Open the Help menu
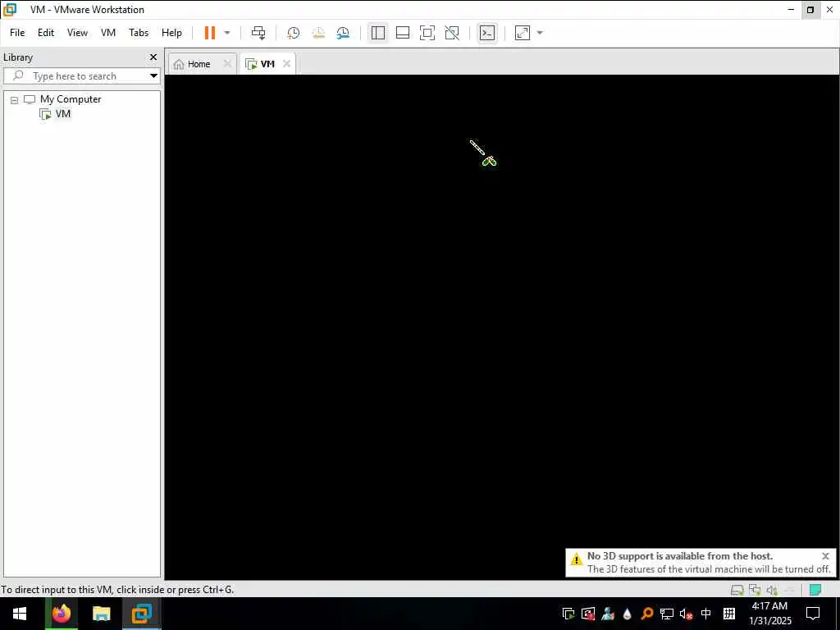Viewport: 840px width, 630px height. 171,33
